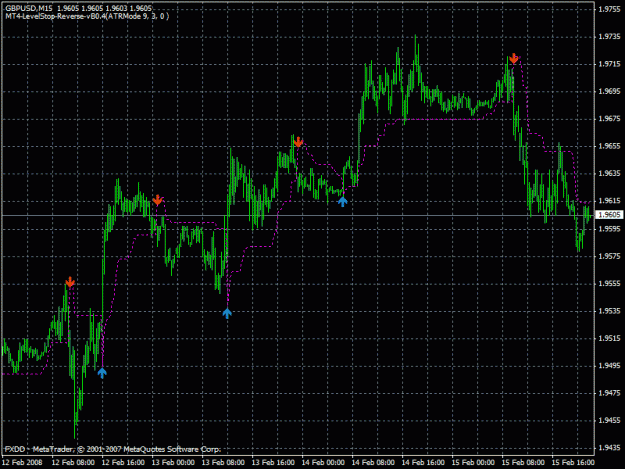Click the 13 Feb 08:00 time label

[223, 463]
